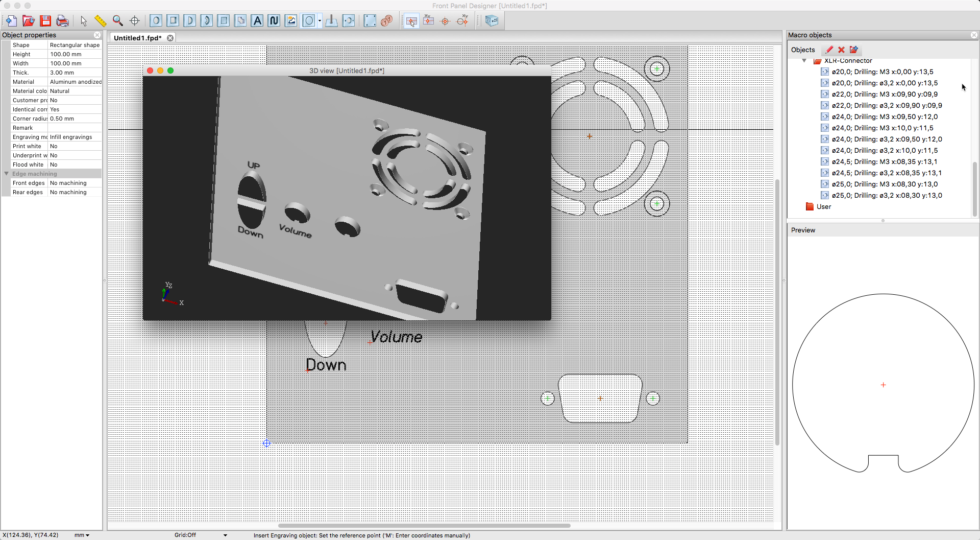Edit the Thick. value 3.00 mm

click(x=75, y=73)
